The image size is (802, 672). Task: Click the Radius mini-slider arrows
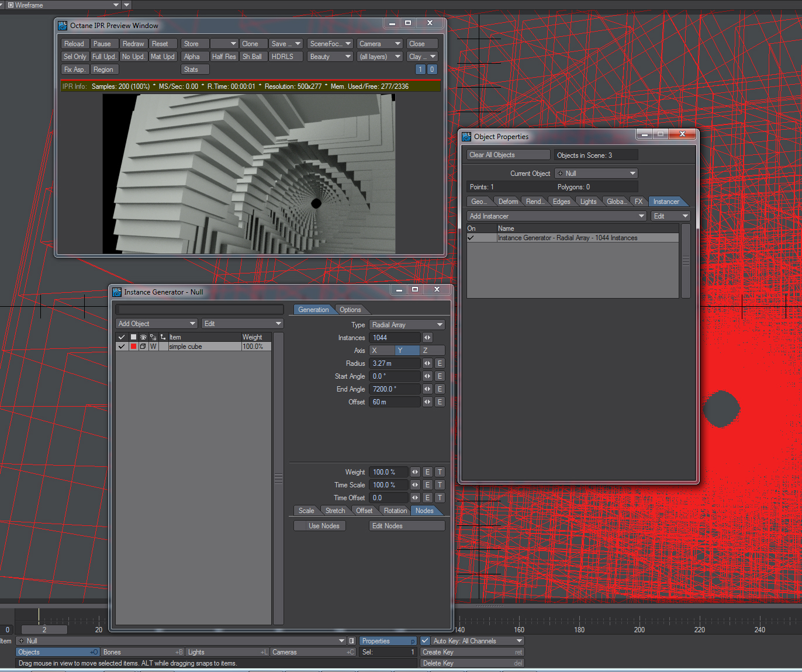coord(427,363)
